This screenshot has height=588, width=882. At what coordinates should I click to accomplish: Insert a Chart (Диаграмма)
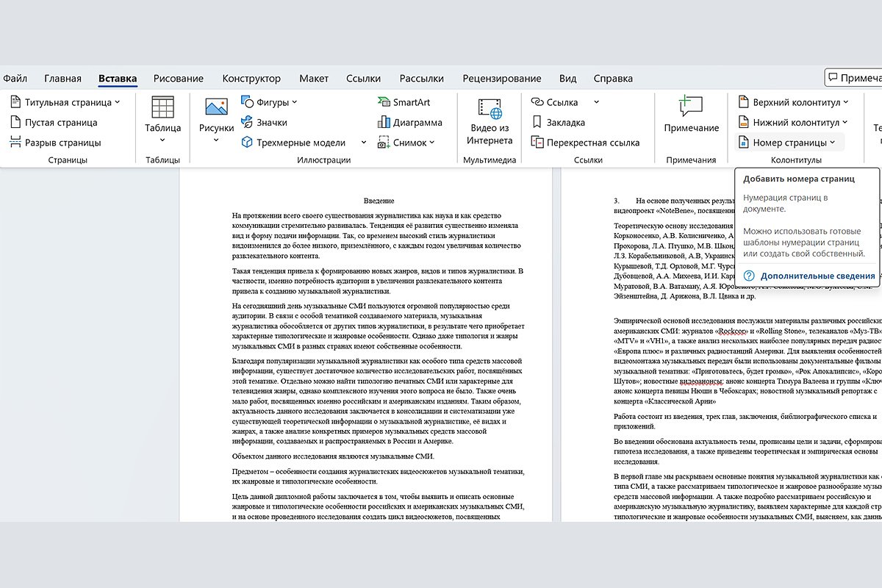(x=409, y=123)
